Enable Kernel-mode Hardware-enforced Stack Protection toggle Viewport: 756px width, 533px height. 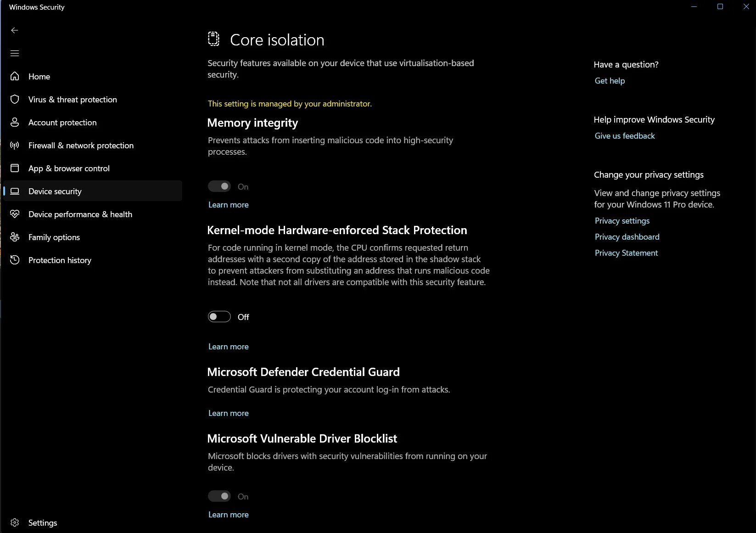219,317
